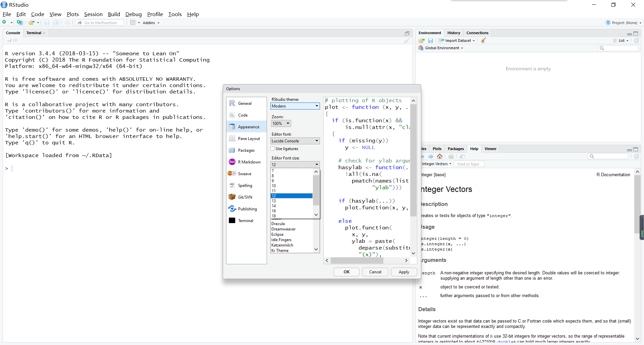Open the Tools menu
Image resolution: width=644 pixels, height=345 pixels.
(175, 14)
